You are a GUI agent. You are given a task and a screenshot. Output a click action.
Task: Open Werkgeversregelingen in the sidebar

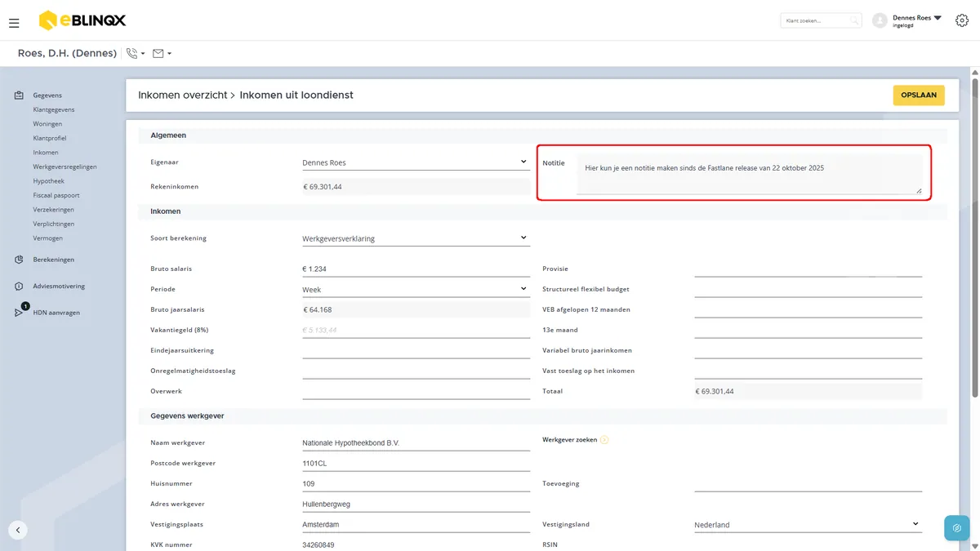click(65, 167)
